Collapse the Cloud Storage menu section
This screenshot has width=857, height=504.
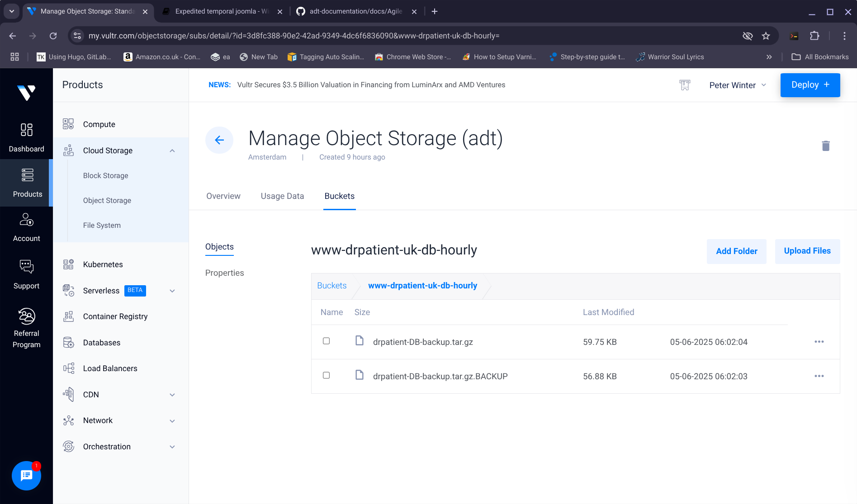[172, 151]
